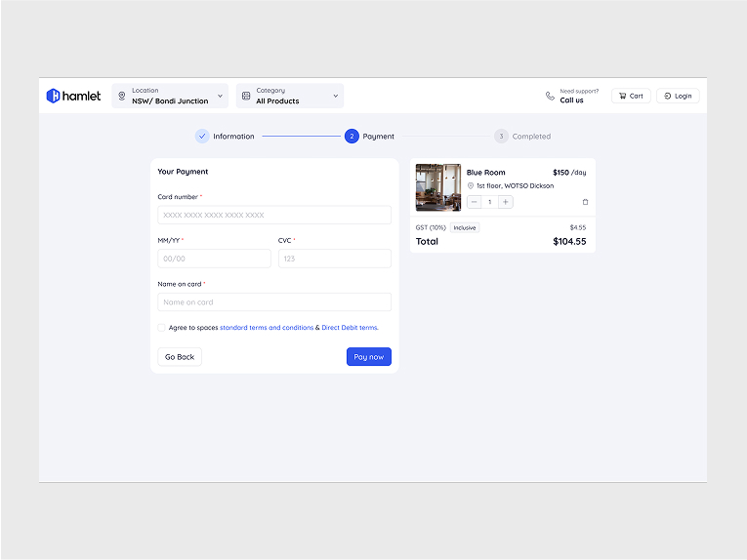This screenshot has width=747, height=560.
Task: Delete Blue Room using trash icon
Action: (x=585, y=202)
